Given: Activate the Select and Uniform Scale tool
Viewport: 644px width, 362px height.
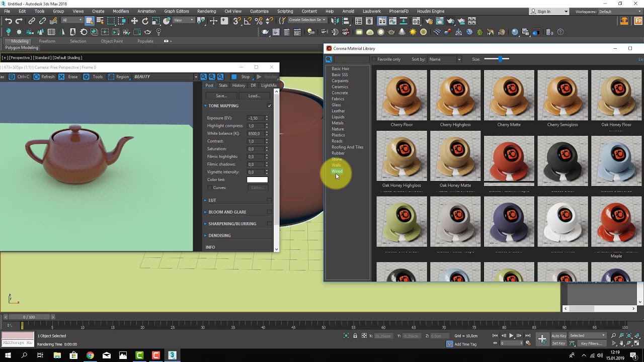Looking at the screenshot, I should point(156,21).
